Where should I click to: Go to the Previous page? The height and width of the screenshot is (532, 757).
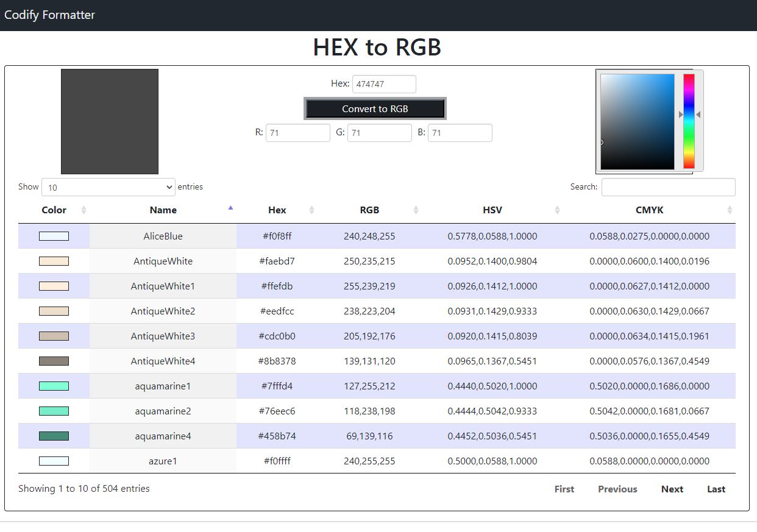617,489
